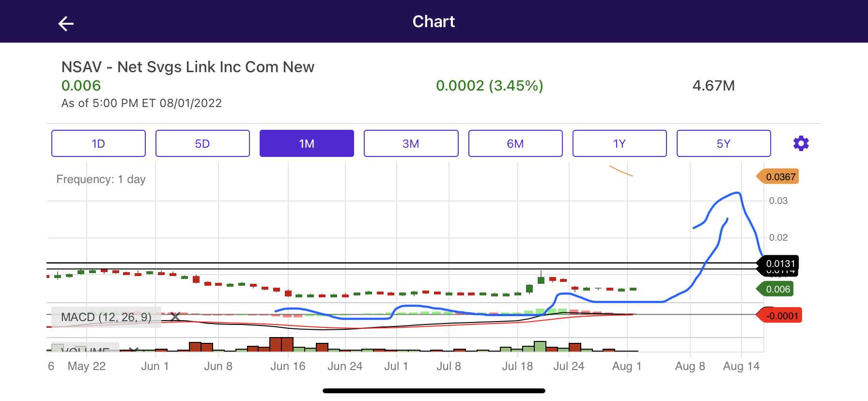Click the 0.02 price axis label
868x401 pixels.
coord(778,237)
